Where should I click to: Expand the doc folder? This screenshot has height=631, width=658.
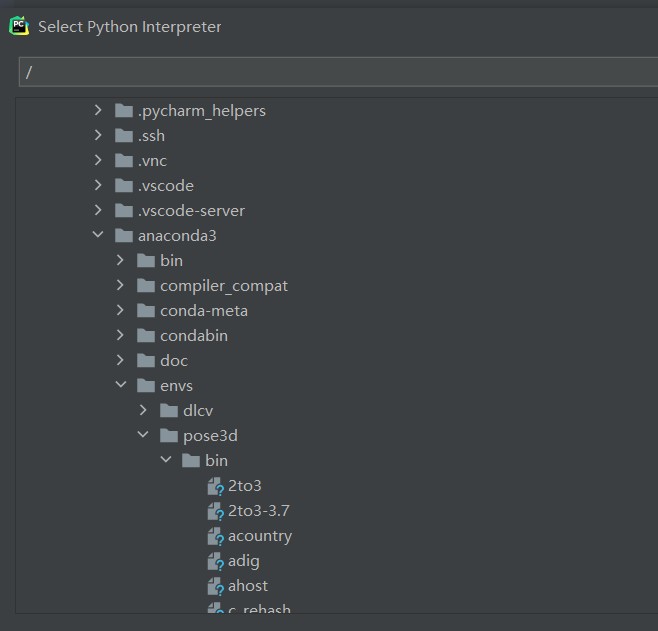[x=120, y=360]
